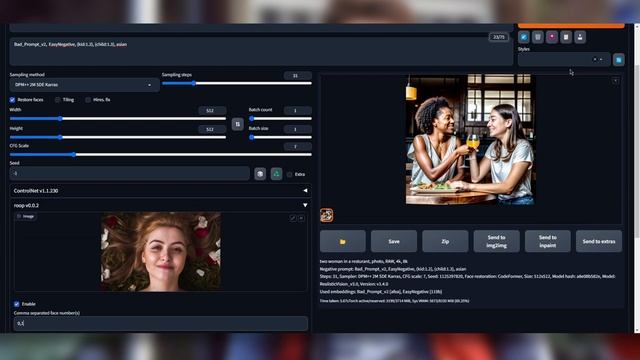This screenshot has width=640, height=360.
Task: Click Send to img2img button
Action: (x=496, y=241)
